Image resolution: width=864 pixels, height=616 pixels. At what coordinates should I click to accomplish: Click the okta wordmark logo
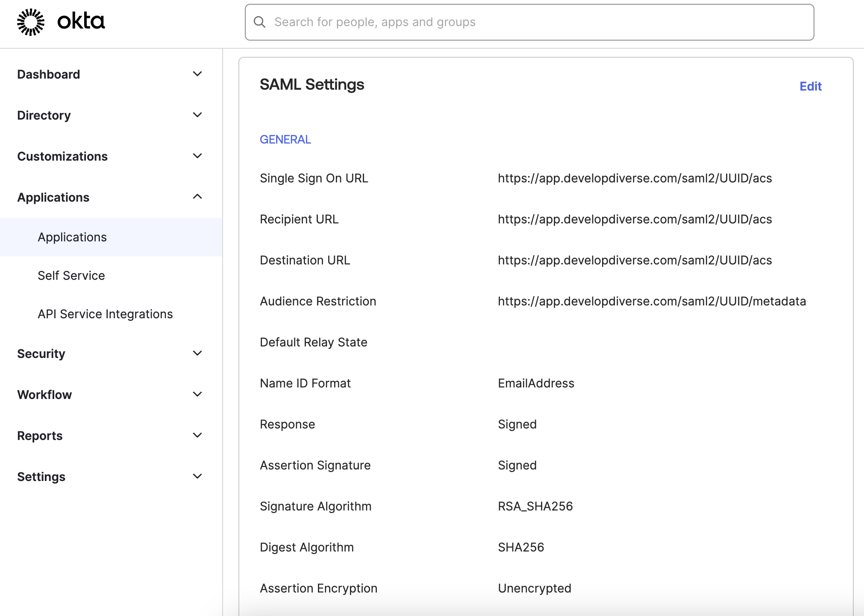click(x=81, y=21)
